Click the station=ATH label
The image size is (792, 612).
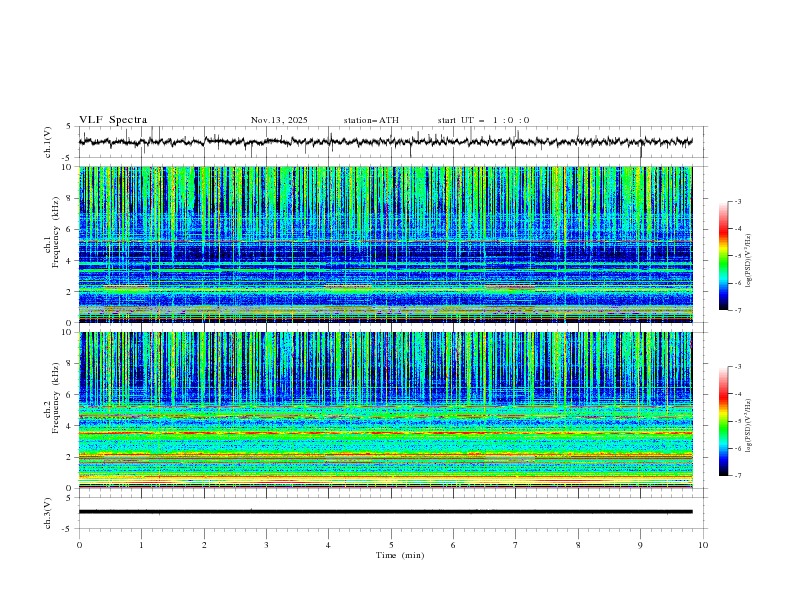pyautogui.click(x=371, y=120)
